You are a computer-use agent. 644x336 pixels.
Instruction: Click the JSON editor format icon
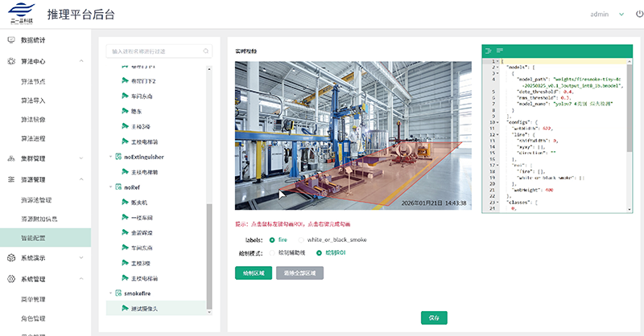pos(487,51)
